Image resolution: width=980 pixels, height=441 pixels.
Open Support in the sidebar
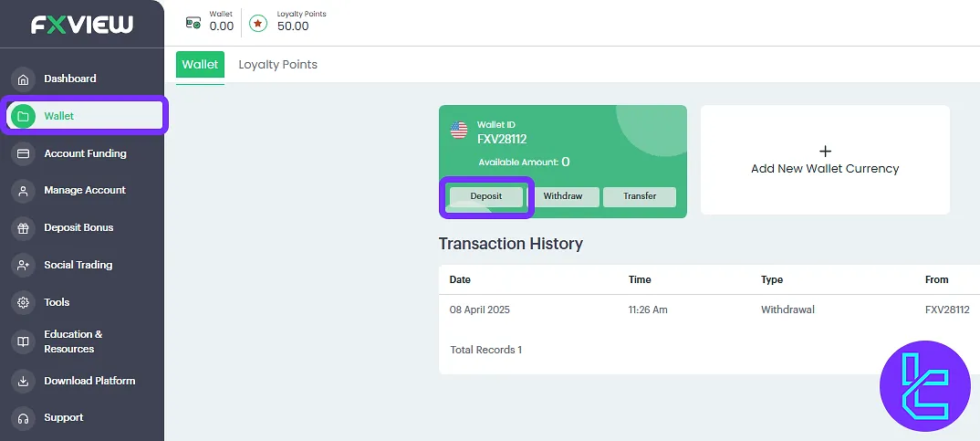(x=64, y=417)
